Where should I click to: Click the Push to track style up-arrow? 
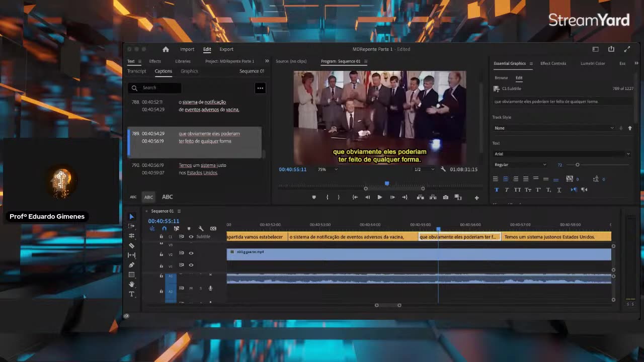(x=629, y=128)
